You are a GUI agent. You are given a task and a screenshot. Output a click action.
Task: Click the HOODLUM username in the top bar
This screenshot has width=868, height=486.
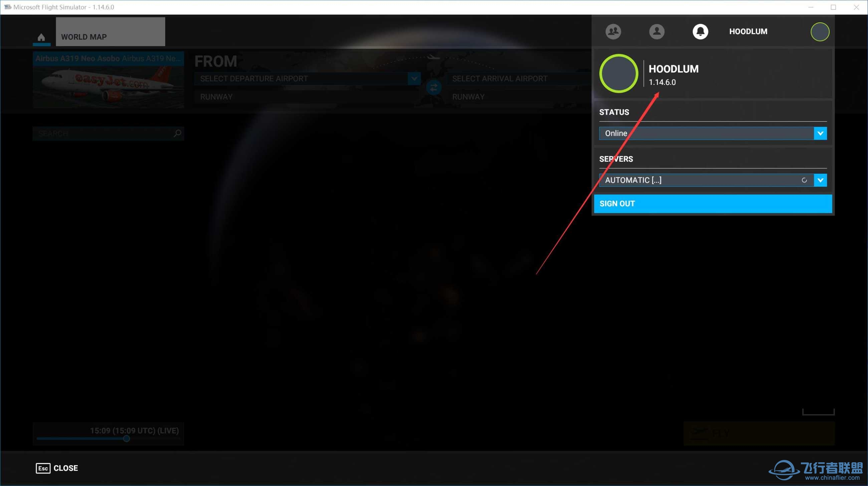pyautogui.click(x=748, y=31)
